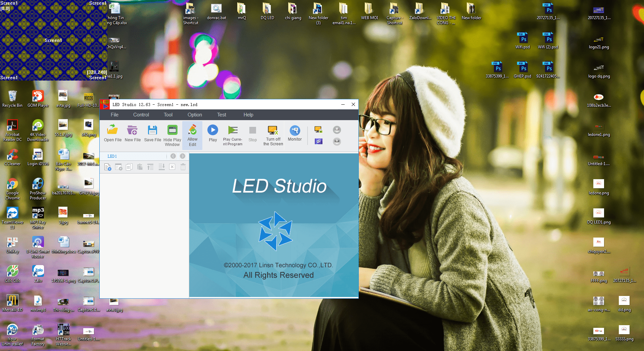The image size is (644, 351).
Task: Select UniKey desktop icon
Action: pos(12,245)
